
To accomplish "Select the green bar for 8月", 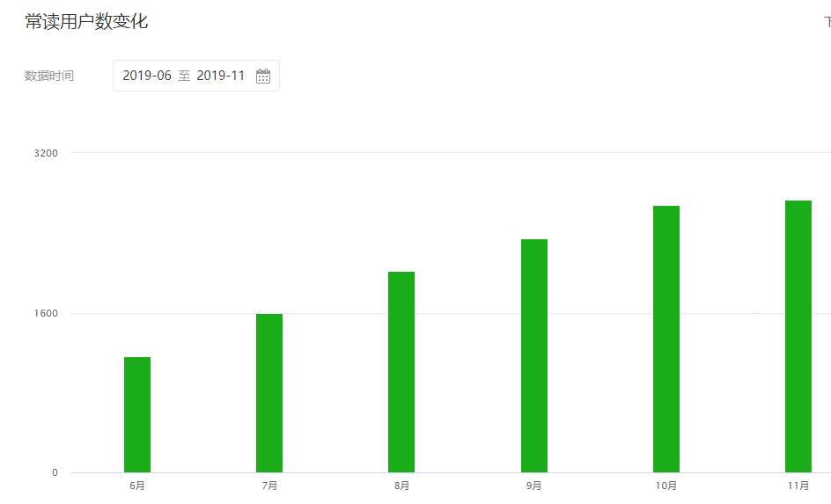I will pyautogui.click(x=401, y=372).
